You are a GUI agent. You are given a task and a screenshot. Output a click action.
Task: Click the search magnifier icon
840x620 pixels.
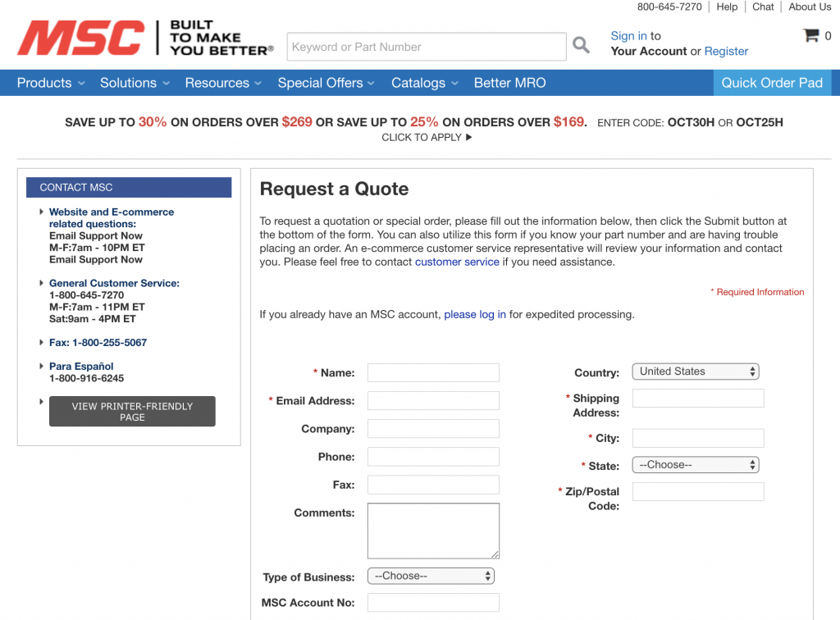pyautogui.click(x=582, y=45)
